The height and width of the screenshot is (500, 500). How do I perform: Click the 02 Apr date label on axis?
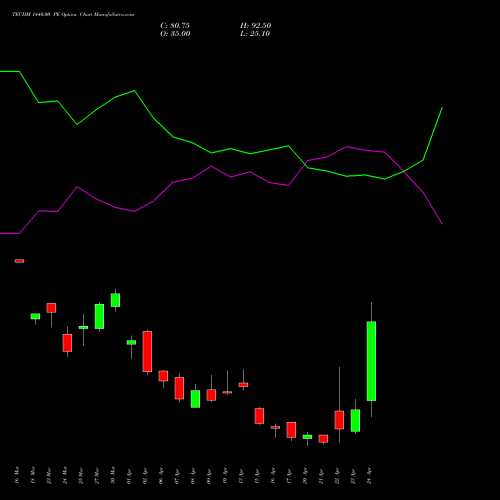coord(145,476)
